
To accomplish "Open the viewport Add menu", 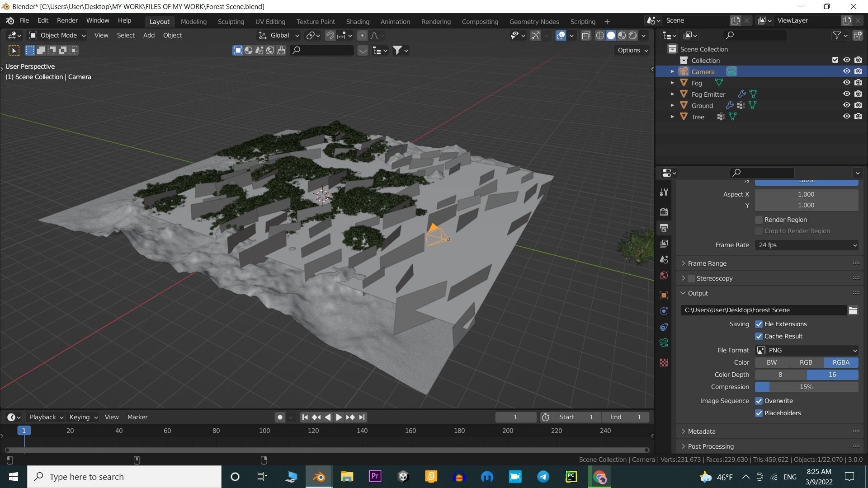I will pyautogui.click(x=149, y=35).
